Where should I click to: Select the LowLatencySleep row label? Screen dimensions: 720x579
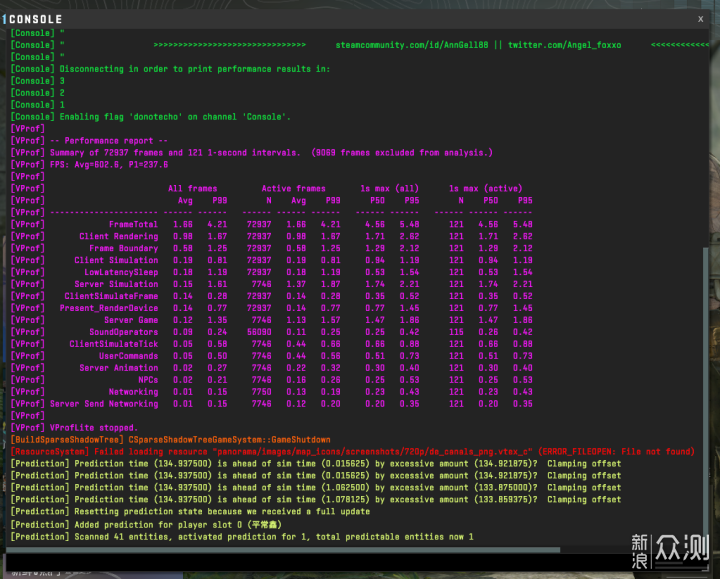pyautogui.click(x=121, y=272)
